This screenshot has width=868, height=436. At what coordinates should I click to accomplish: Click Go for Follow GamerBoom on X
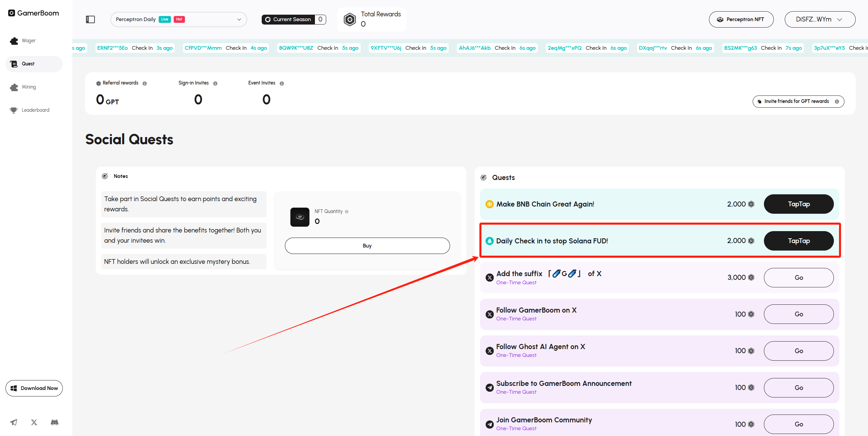[799, 314]
